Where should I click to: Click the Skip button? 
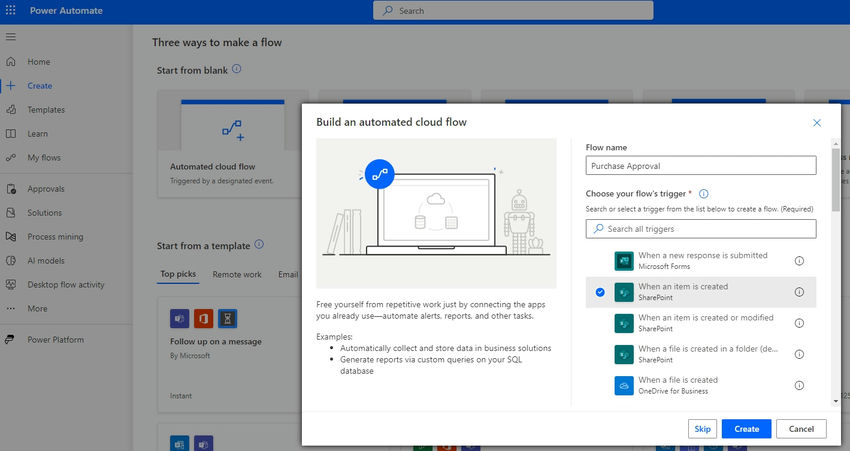pyautogui.click(x=702, y=429)
